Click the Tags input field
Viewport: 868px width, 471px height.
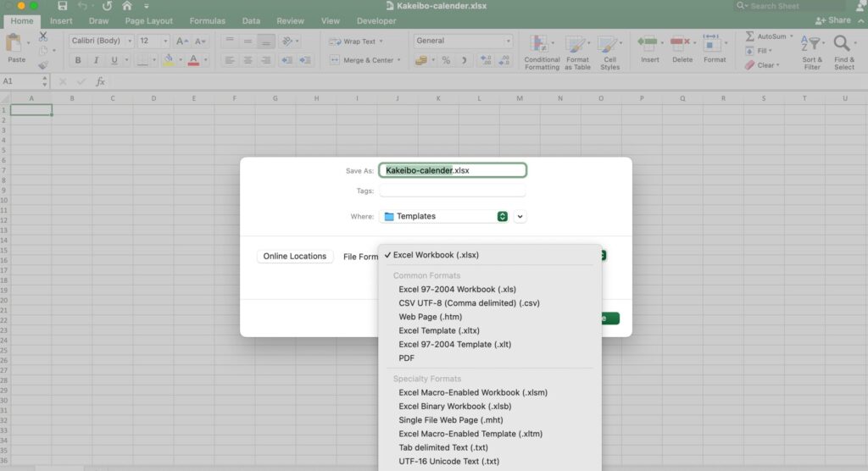tap(453, 191)
